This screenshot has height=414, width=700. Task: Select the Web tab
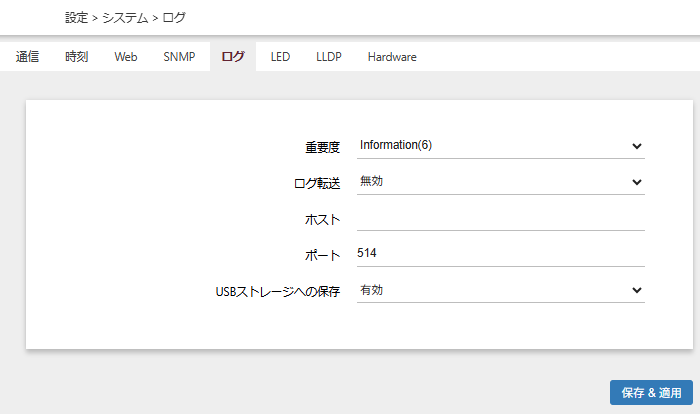[x=125, y=57]
